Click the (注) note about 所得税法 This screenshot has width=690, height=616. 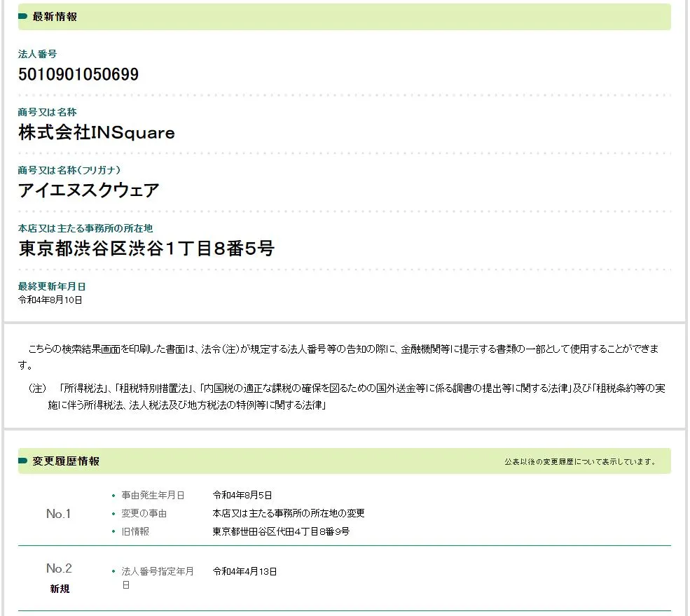coord(347,396)
